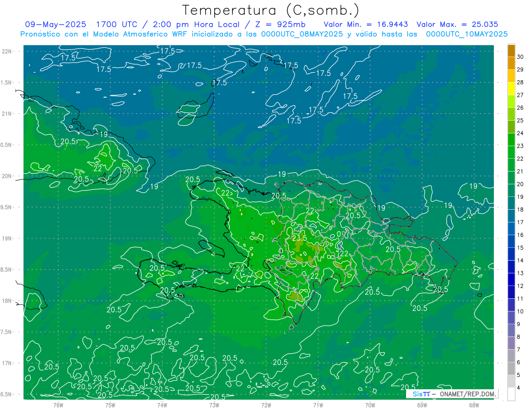Click the white legend swatch below value 4
The height and width of the screenshot is (411, 532).
[x=511, y=394]
